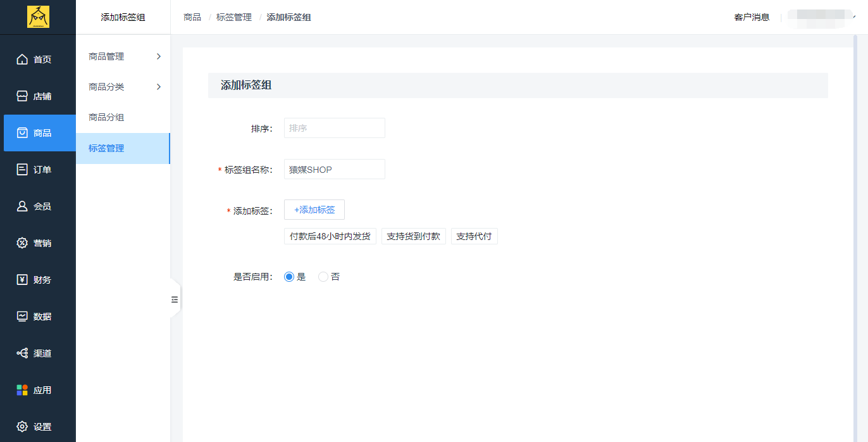Viewport: 868px width, 442px height.
Task: Expand the 商品管理 submenu
Action: 122,56
